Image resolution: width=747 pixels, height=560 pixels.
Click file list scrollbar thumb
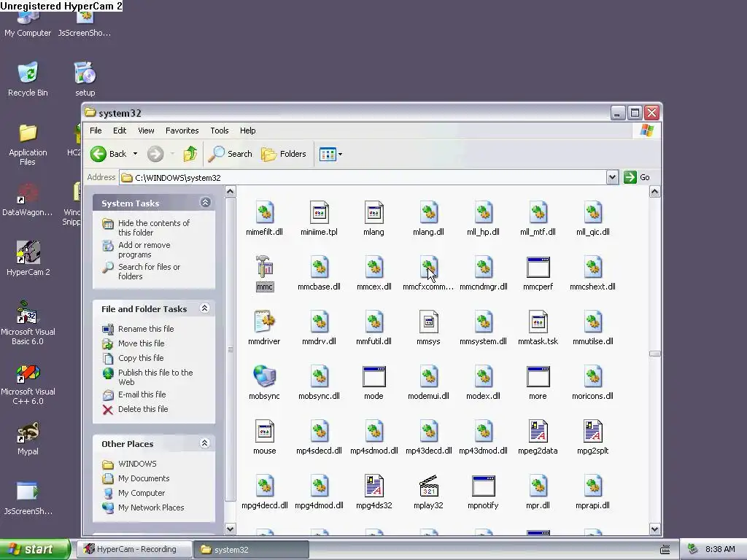[654, 354]
